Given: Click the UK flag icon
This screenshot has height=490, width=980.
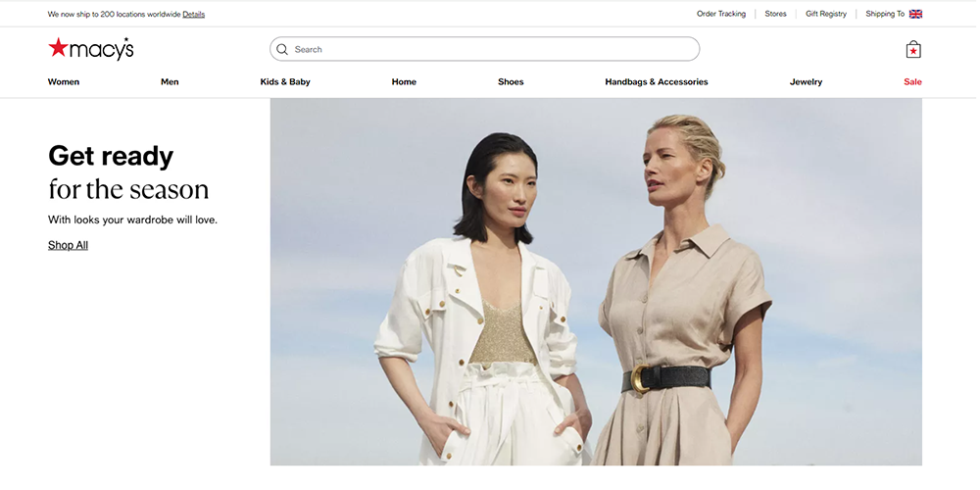Looking at the screenshot, I should click(915, 14).
